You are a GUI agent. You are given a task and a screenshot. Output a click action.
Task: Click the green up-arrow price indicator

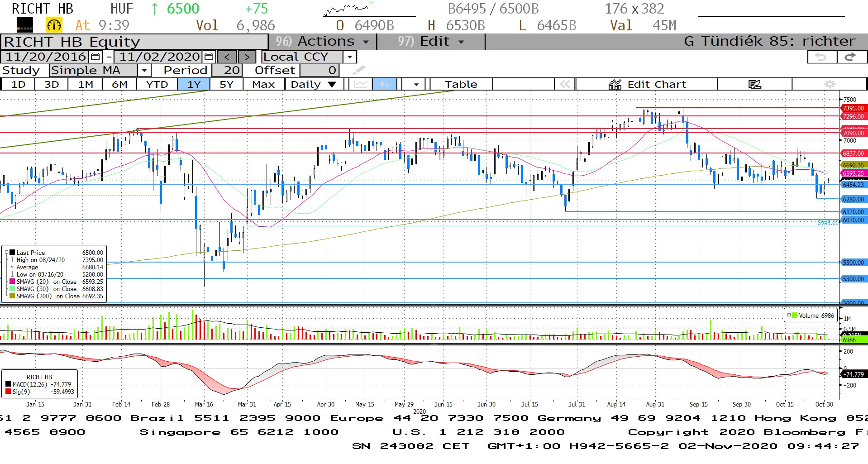coord(155,9)
